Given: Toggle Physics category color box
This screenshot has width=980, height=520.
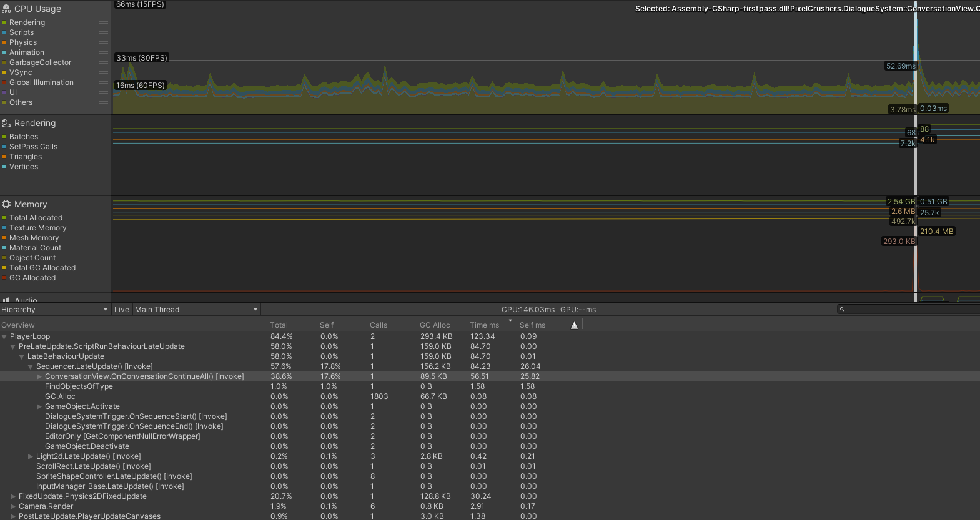Looking at the screenshot, I should (x=4, y=42).
